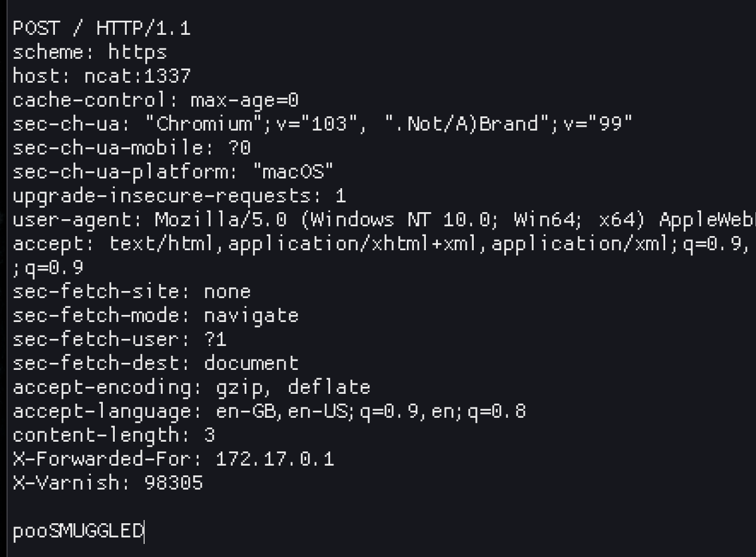Click the sec-ch-ua-mobile: ?0 line
The height and width of the screenshot is (557, 756).
click(132, 148)
